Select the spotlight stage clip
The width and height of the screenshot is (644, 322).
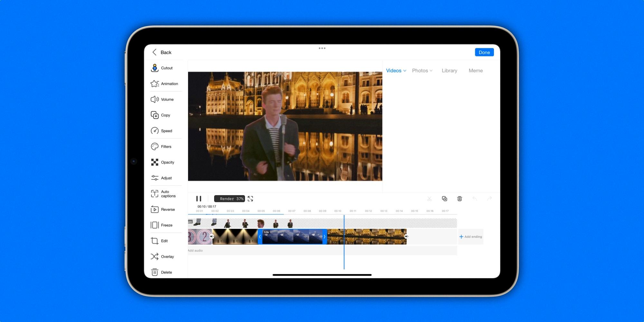click(x=235, y=237)
